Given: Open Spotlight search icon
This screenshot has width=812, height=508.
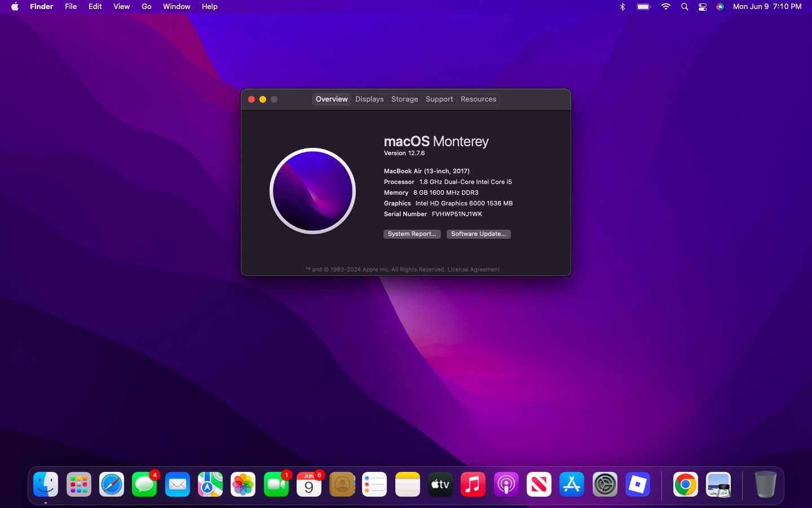Looking at the screenshot, I should 685,7.
